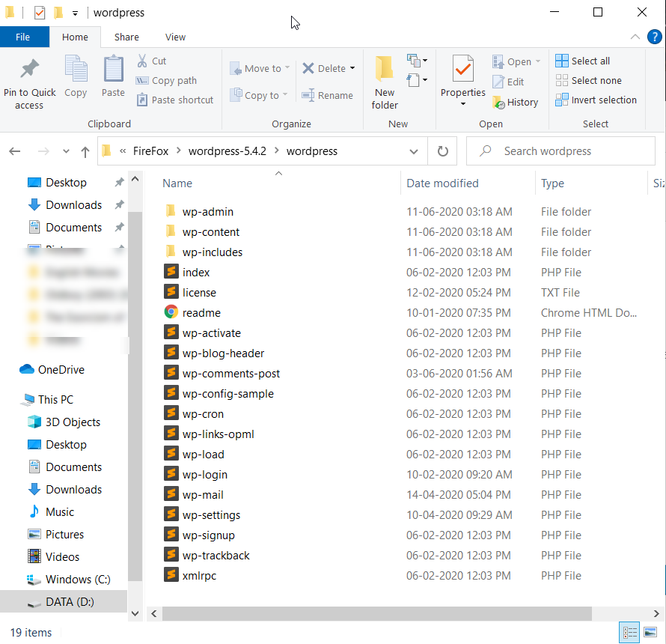Screen dimensions: 666x644
Task: Open OneDrive in navigation pane
Action: pyautogui.click(x=52, y=370)
